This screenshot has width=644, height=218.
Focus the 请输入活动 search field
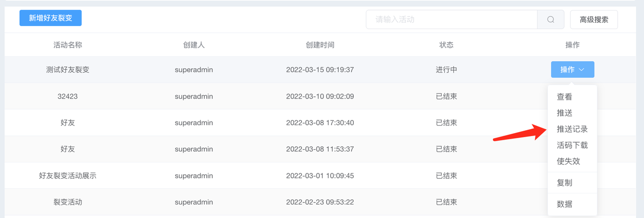coord(452,20)
